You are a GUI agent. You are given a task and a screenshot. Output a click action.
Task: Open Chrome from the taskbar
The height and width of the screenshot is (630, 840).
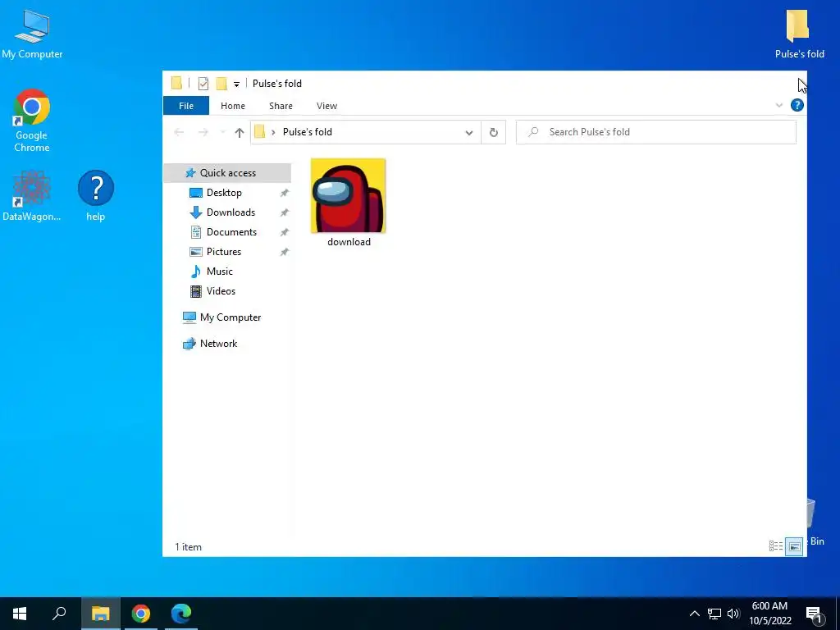(x=141, y=614)
